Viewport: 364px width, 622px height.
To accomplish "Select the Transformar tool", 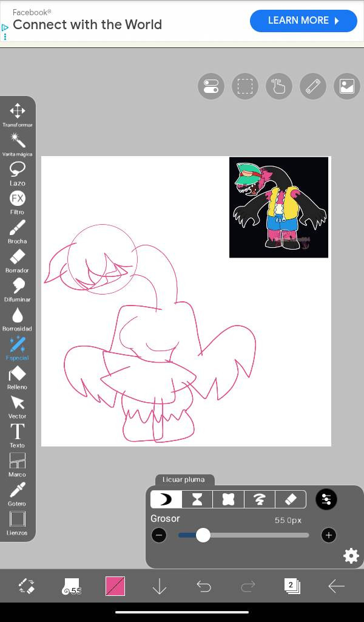I will [18, 115].
